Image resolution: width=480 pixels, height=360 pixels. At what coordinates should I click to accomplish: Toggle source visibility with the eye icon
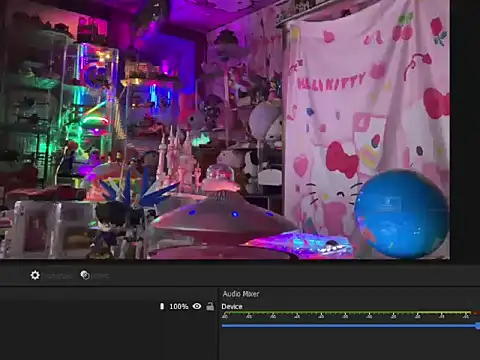pos(197,306)
